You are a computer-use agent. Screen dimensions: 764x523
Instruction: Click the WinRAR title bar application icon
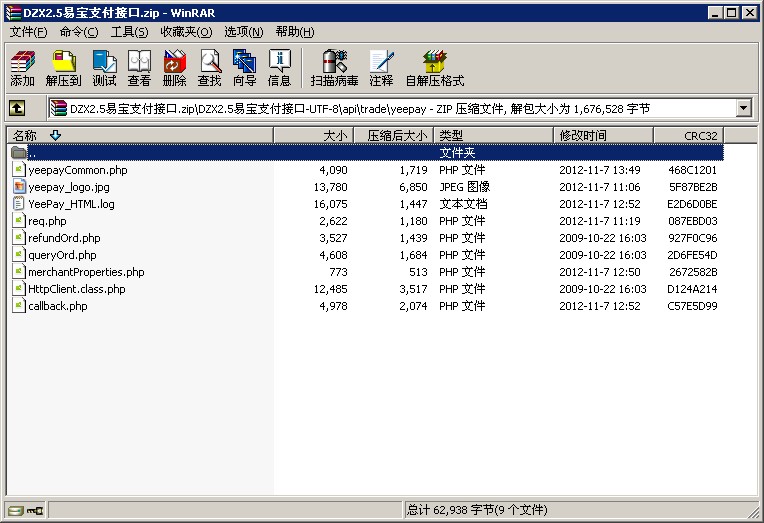pyautogui.click(x=14, y=13)
